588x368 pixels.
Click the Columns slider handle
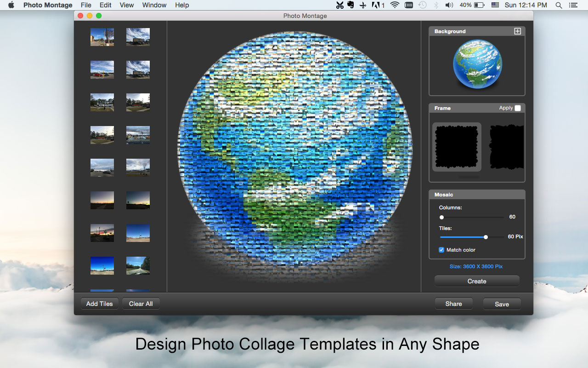coord(441,217)
